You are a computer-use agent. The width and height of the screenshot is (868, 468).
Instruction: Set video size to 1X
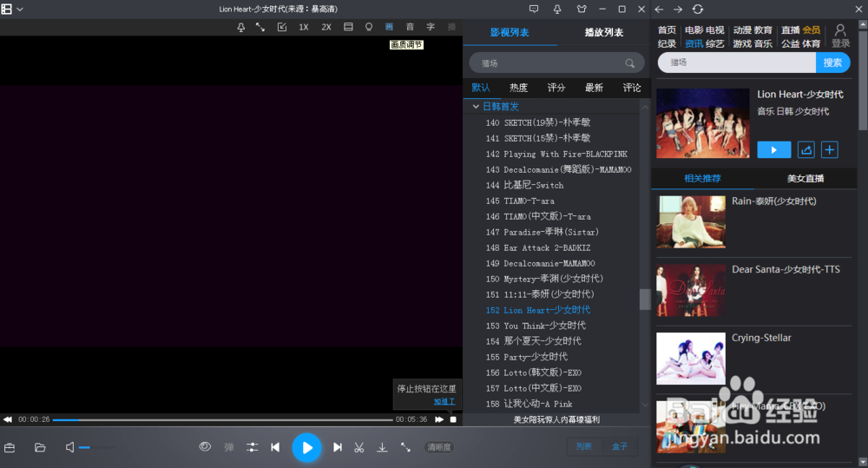[x=303, y=27]
